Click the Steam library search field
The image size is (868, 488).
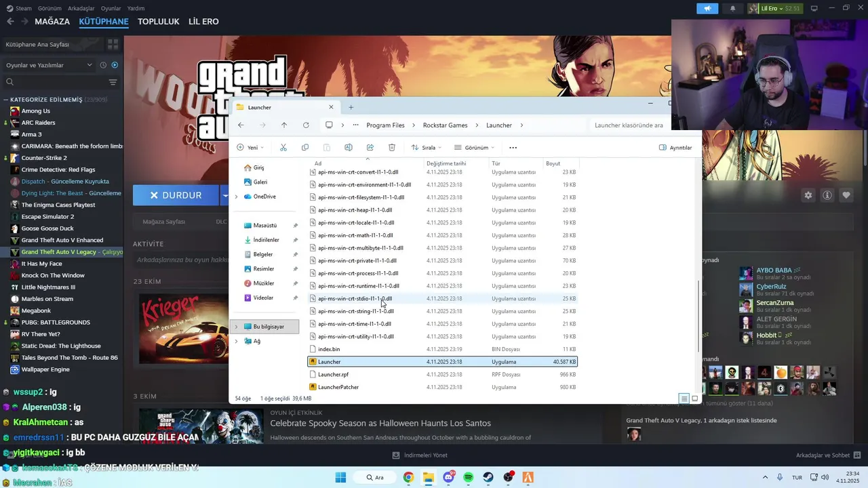(54, 82)
